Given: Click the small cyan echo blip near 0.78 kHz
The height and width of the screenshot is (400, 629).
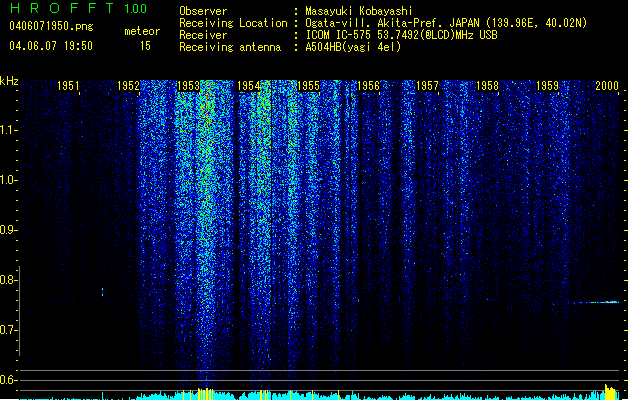Looking at the screenshot, I should (102, 292).
